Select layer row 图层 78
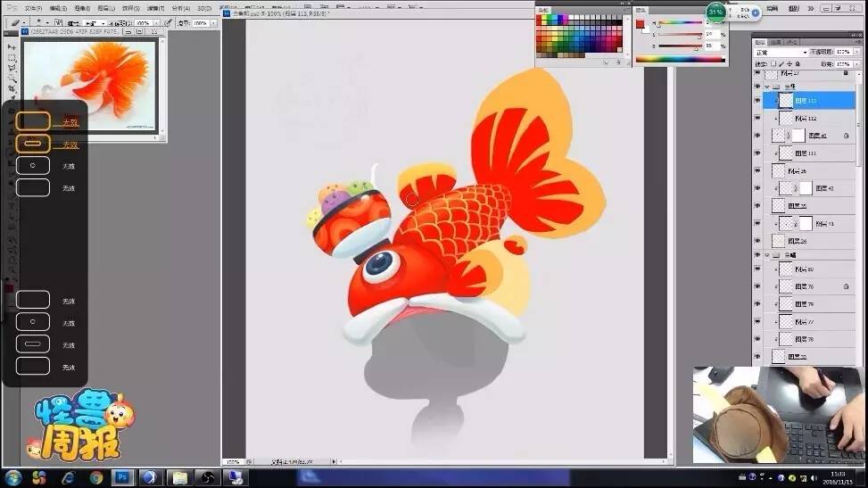This screenshot has height=488, width=868. 809,339
